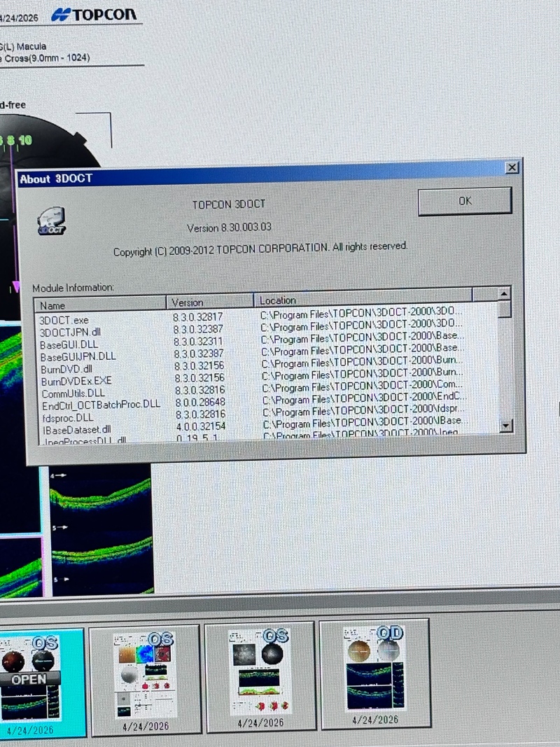Select the IBaseDataset.dll row

point(76,430)
